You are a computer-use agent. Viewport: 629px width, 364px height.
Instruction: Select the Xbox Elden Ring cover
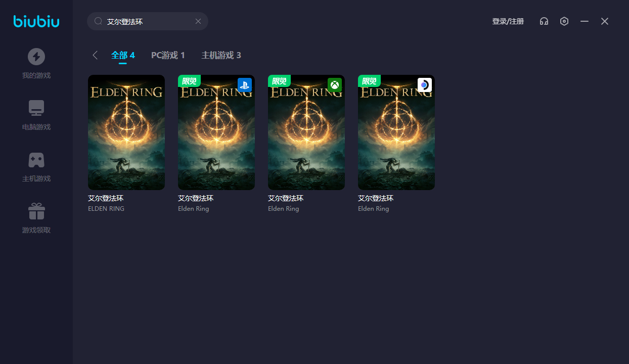point(306,132)
